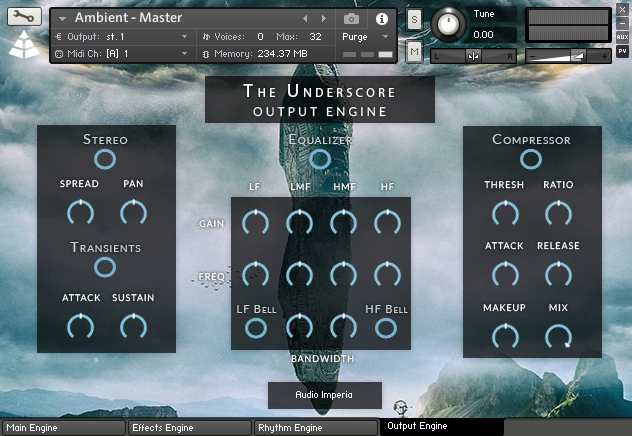Viewport: 632px width, 436px height.
Task: Click the Tune value 0.00
Action: pyautogui.click(x=483, y=35)
